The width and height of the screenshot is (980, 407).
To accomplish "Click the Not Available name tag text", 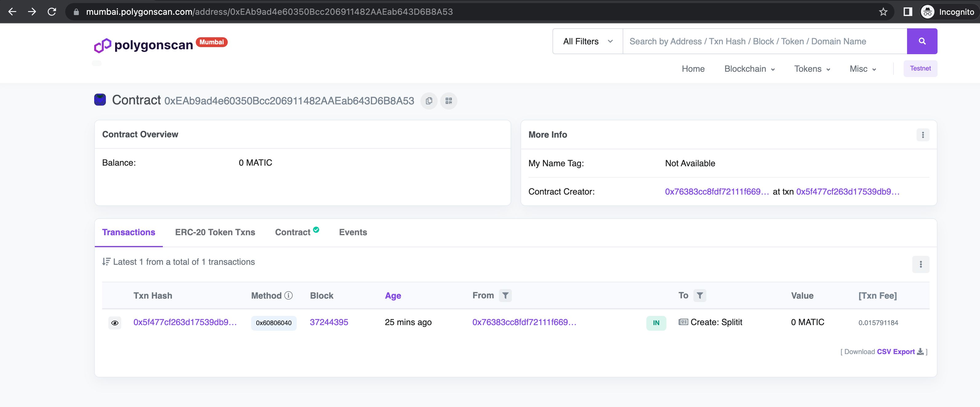I will point(690,163).
